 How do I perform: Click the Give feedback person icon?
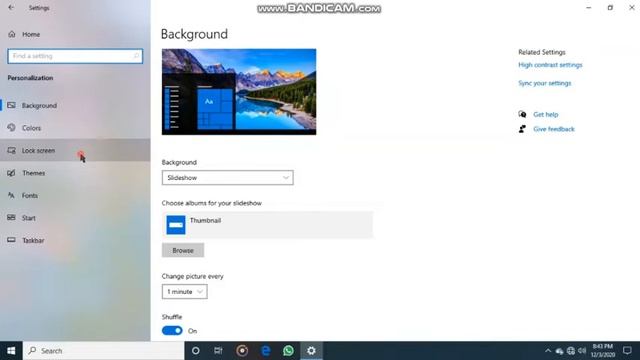pyautogui.click(x=522, y=129)
